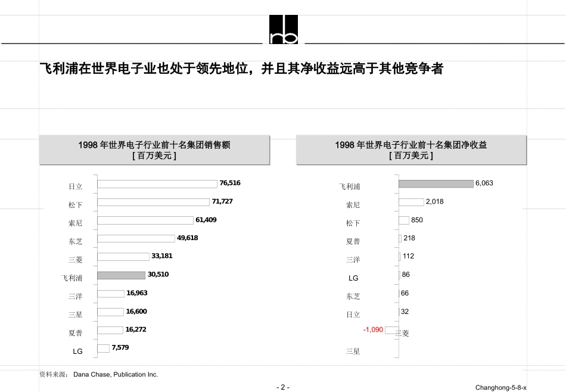Click the 飞利浦 label in the net income chart

pyautogui.click(x=349, y=186)
